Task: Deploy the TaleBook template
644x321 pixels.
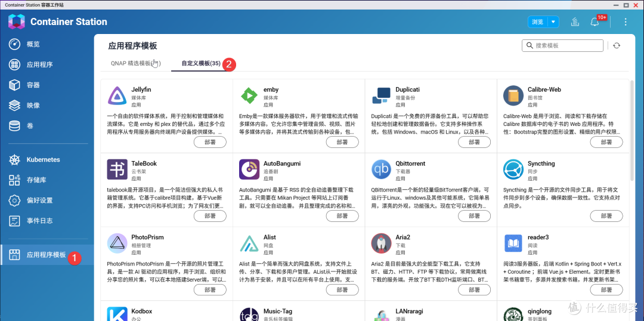Action: point(210,216)
